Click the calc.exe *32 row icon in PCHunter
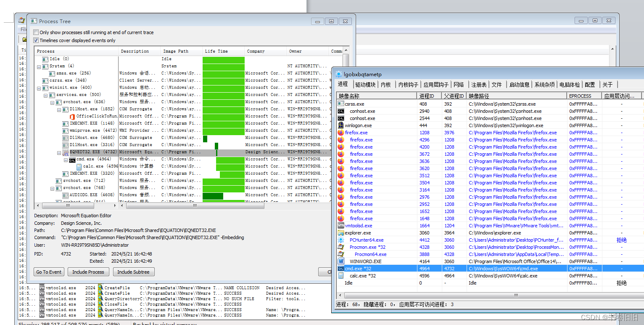 (x=341, y=276)
